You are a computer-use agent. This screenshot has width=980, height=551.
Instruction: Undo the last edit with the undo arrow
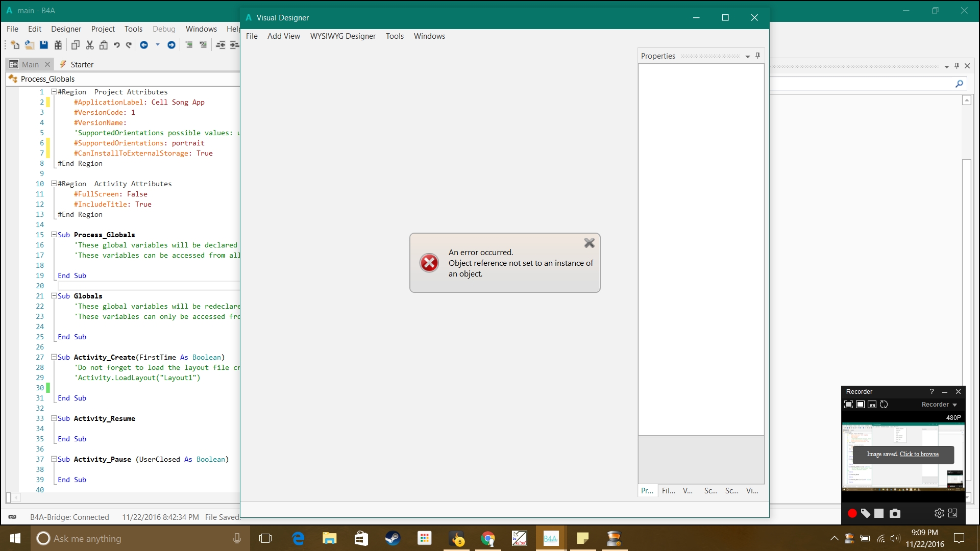(116, 45)
